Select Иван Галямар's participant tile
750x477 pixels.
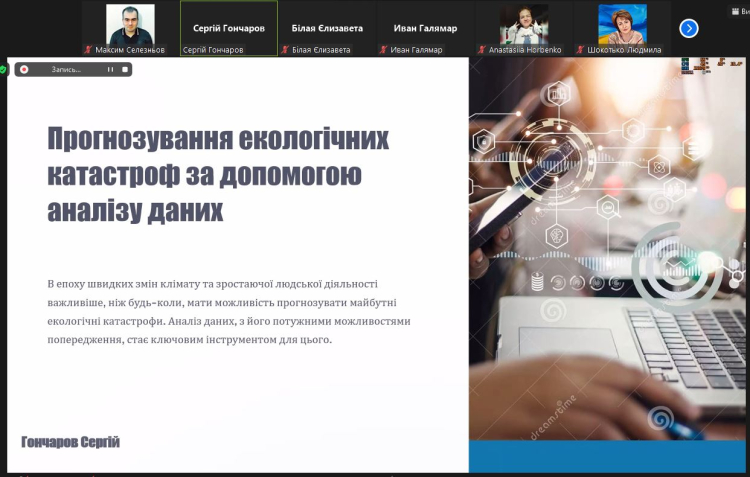pos(425,28)
